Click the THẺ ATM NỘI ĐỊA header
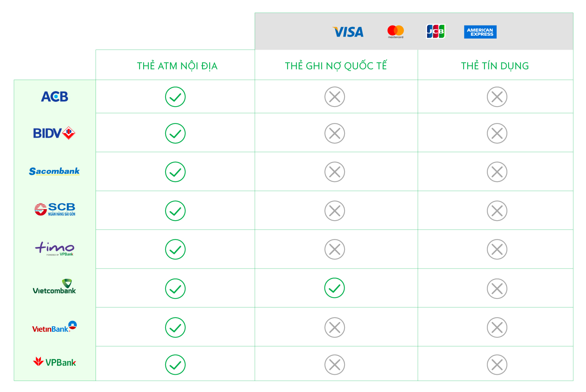Viewport: 586px width, 392px height. click(x=177, y=66)
